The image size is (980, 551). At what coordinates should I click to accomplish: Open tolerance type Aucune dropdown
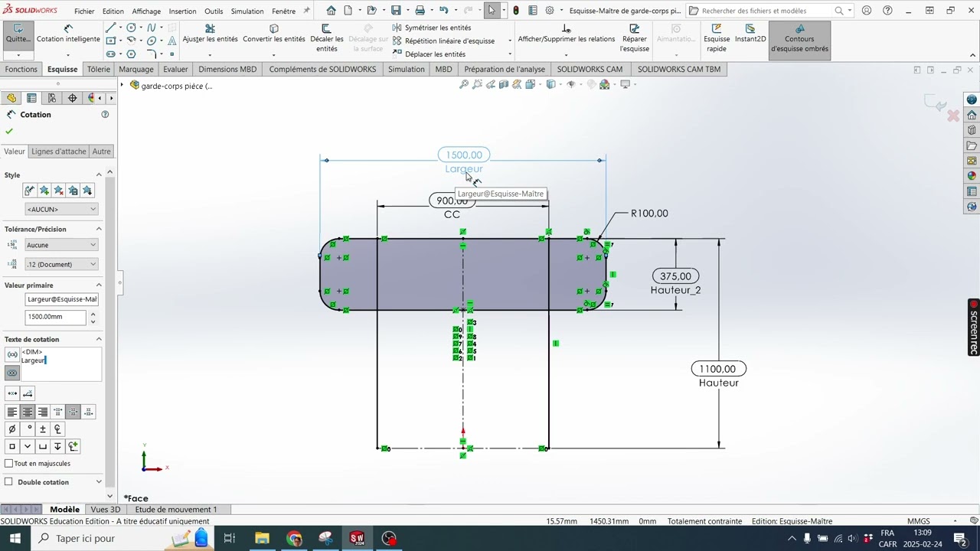(61, 245)
